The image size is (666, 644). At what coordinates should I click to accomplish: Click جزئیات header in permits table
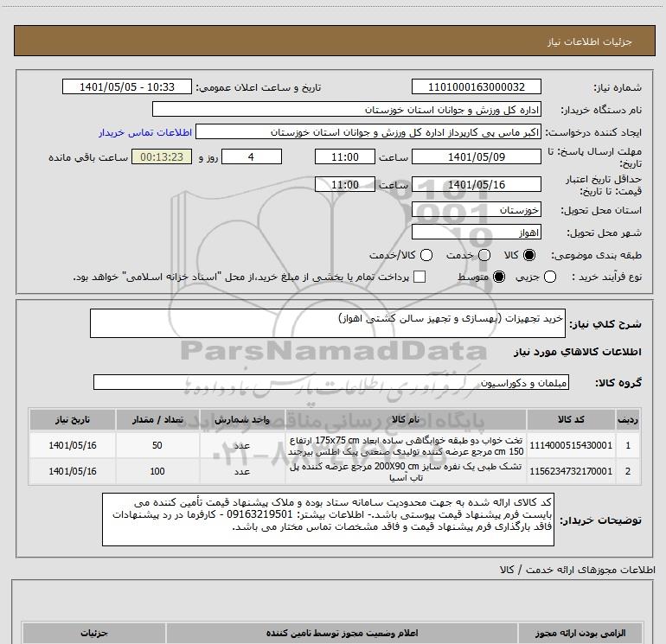point(94,633)
